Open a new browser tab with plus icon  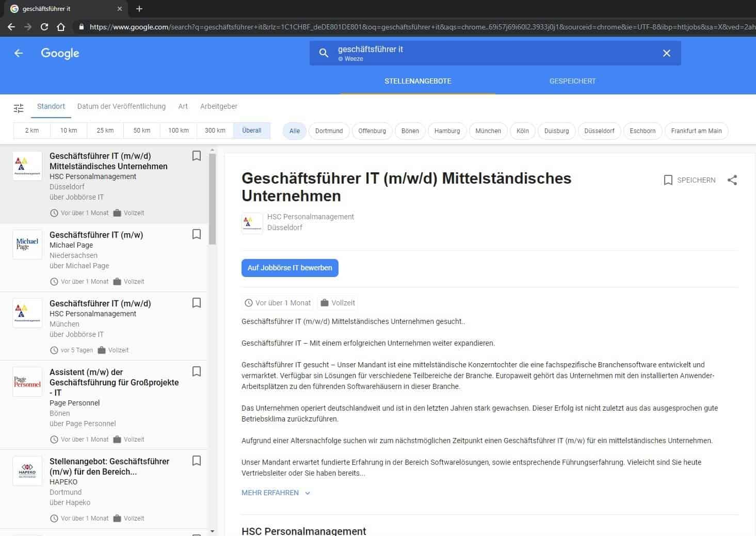coord(139,9)
